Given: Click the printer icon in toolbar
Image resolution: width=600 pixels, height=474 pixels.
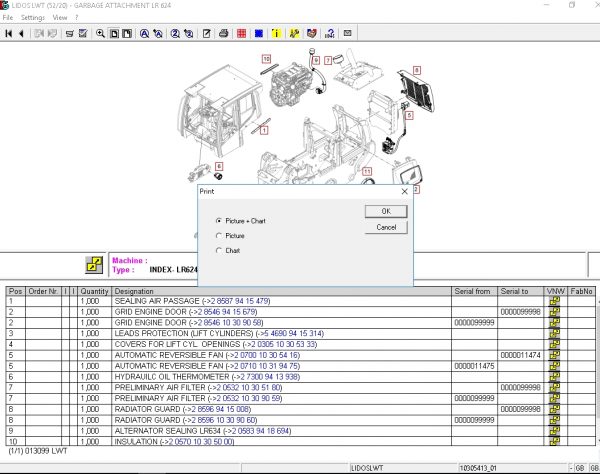Looking at the screenshot, I should [x=224, y=34].
